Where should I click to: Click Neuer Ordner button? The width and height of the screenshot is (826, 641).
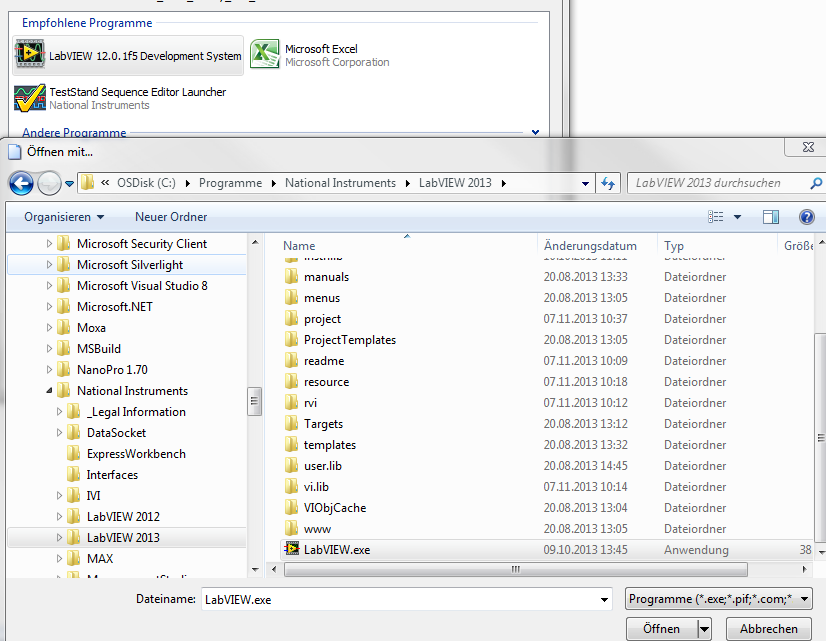point(171,217)
